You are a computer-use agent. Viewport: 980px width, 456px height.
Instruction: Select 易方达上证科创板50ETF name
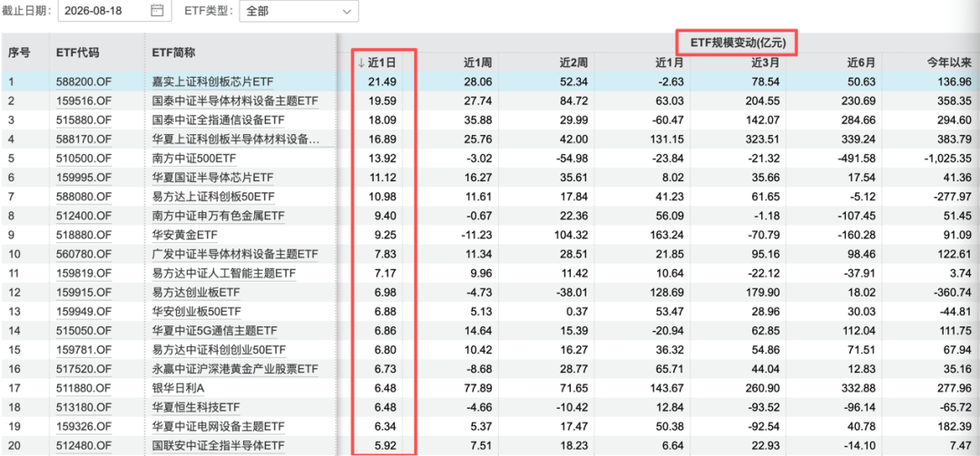[x=212, y=197]
